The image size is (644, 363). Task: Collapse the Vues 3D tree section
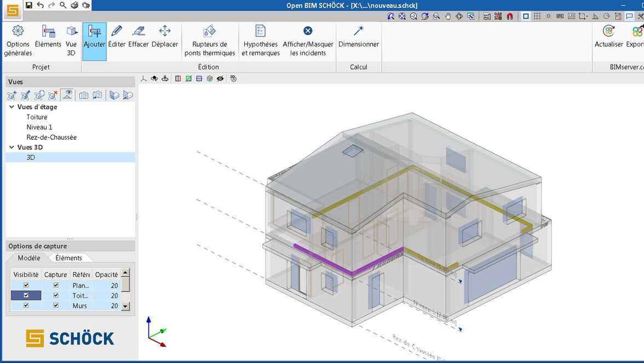pos(12,147)
